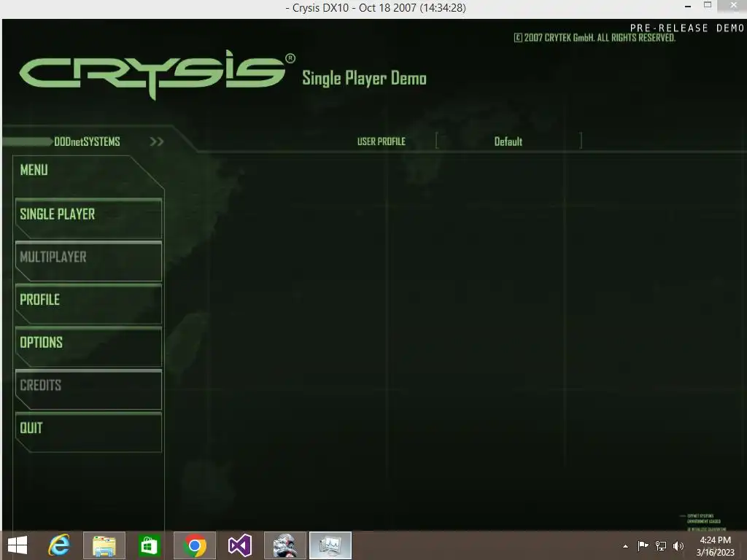Close the Crysis DX10 window
This screenshot has height=560, width=747.
[x=734, y=5]
